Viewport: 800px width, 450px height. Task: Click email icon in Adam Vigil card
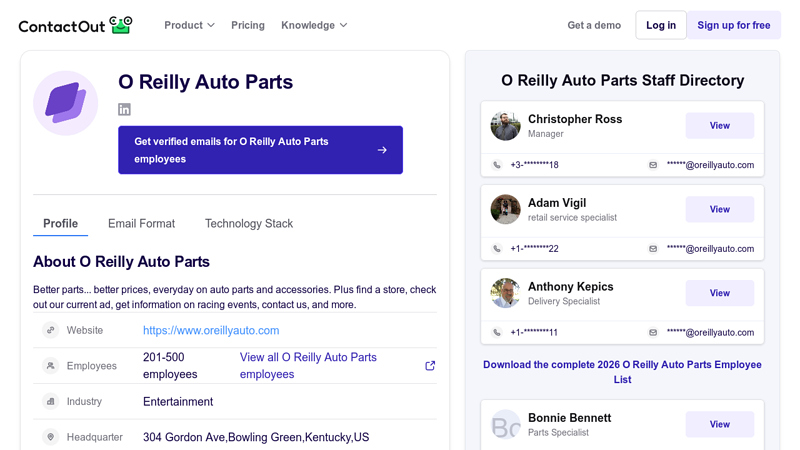pos(653,248)
